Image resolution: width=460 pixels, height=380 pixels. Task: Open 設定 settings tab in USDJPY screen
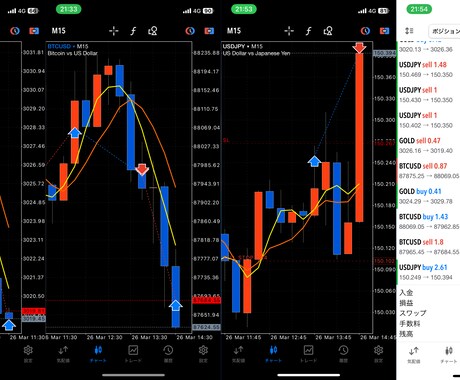coord(378,354)
